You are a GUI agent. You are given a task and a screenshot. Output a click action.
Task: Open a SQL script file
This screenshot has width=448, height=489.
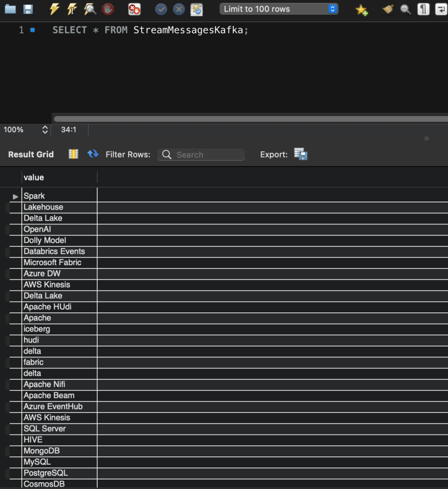tap(10, 9)
